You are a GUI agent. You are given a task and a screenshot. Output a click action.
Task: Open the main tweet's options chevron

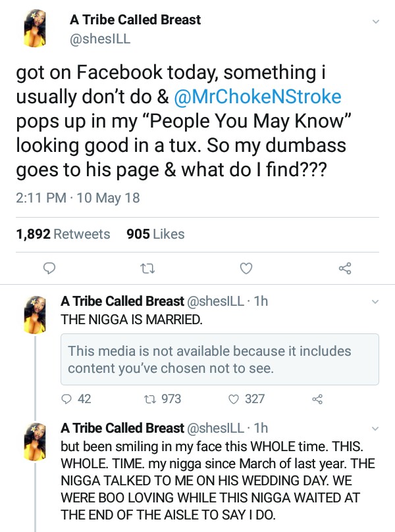click(x=376, y=21)
